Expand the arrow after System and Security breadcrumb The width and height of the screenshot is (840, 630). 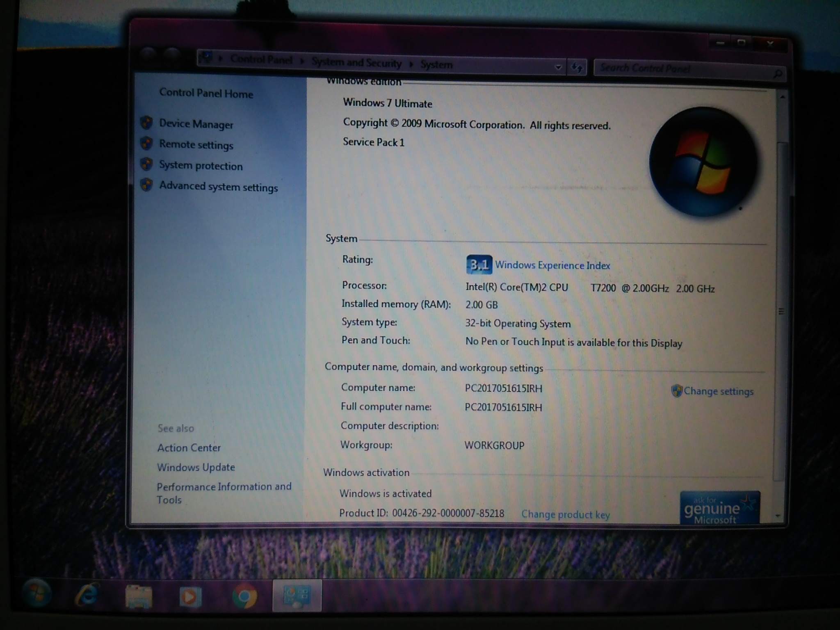(x=411, y=64)
